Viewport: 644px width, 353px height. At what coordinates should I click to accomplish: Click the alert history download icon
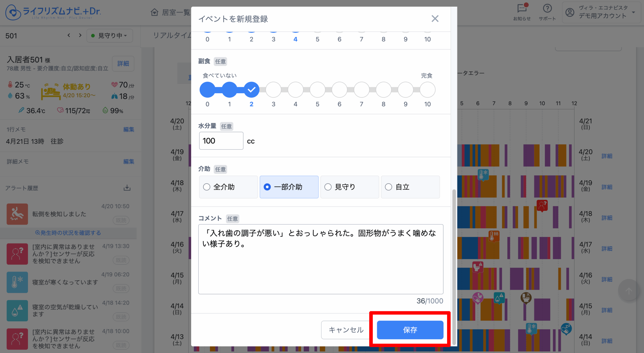coord(127,188)
